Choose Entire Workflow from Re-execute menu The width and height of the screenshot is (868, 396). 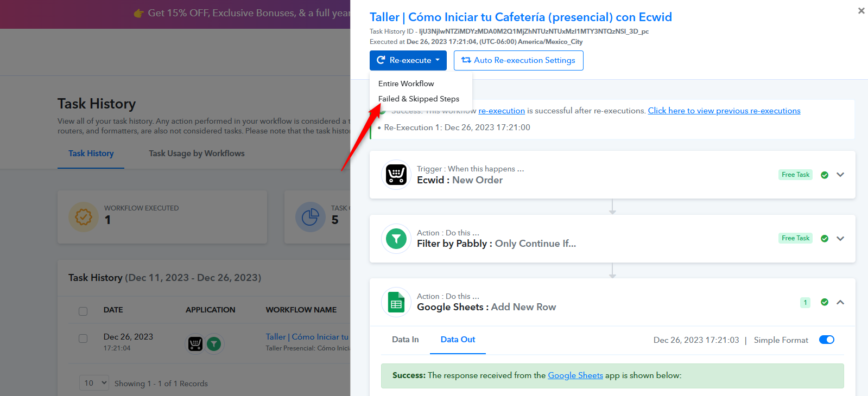(x=406, y=84)
